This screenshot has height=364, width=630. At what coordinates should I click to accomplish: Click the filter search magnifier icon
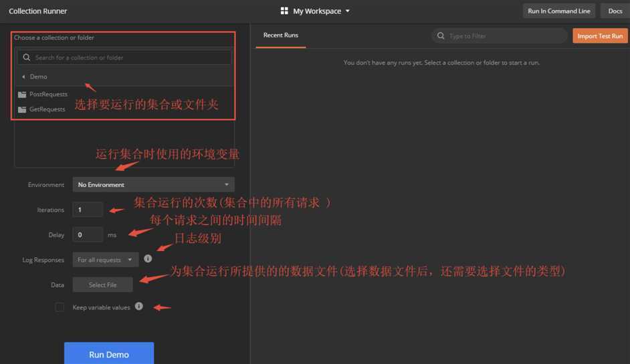441,35
